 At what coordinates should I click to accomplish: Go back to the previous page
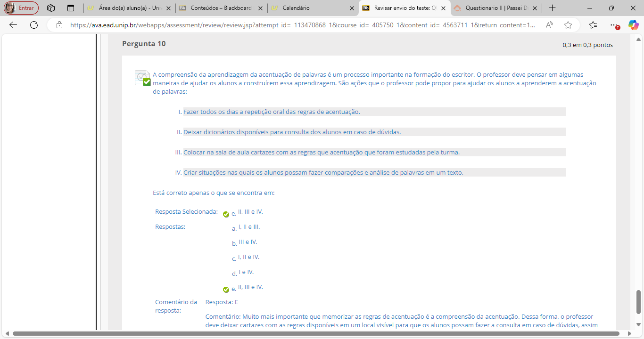point(13,25)
